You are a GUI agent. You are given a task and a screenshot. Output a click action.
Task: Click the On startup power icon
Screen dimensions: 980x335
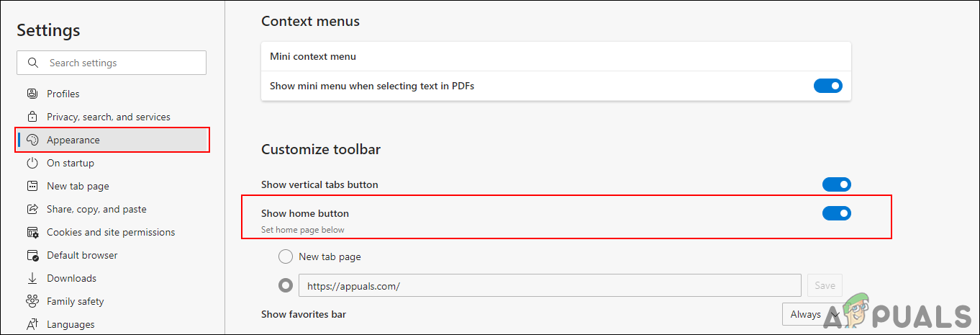click(x=32, y=163)
